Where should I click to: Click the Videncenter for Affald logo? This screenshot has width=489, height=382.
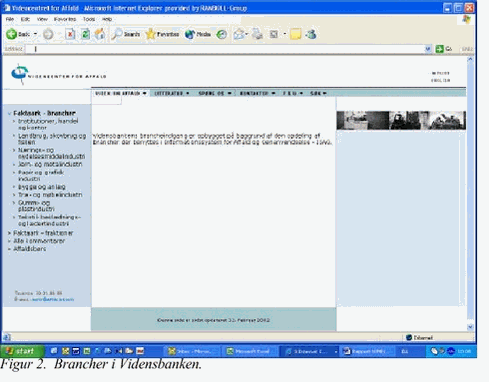click(x=58, y=75)
